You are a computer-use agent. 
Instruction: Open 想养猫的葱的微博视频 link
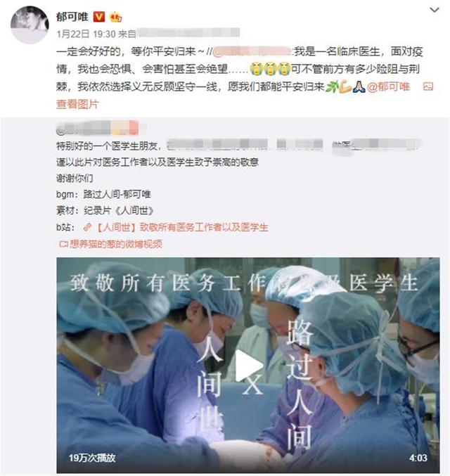[x=116, y=244]
